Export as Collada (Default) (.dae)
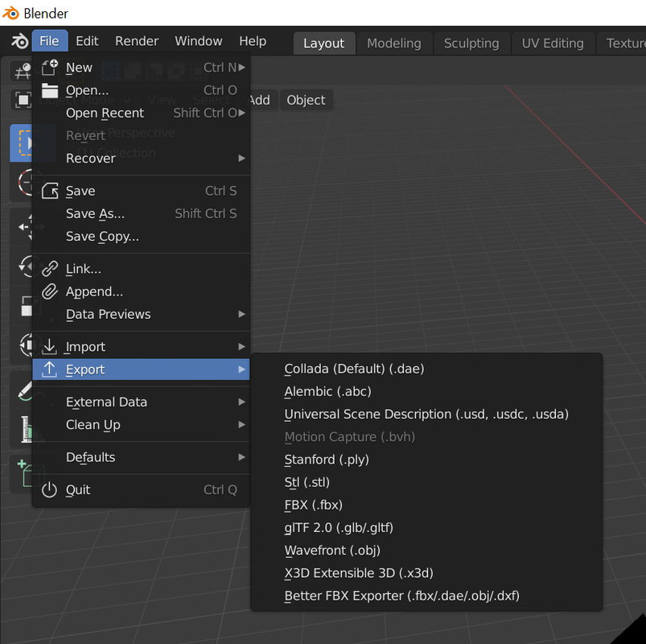This screenshot has width=646, height=644. tap(426, 369)
